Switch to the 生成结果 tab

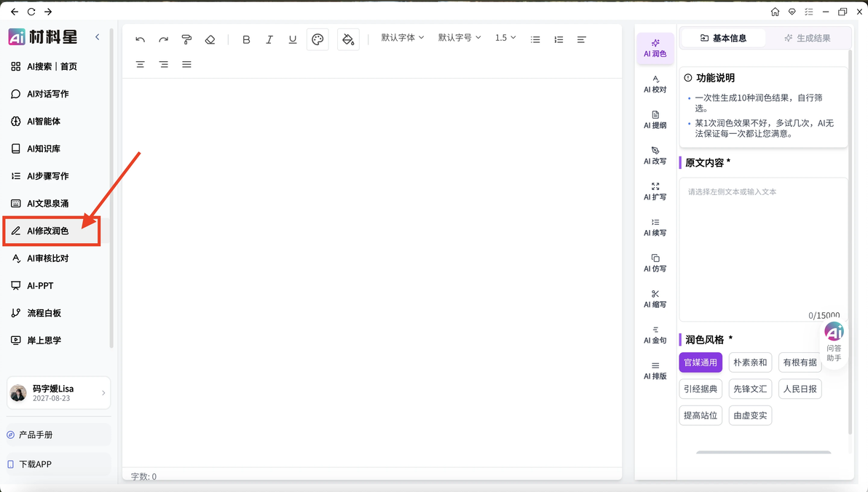[x=807, y=38]
